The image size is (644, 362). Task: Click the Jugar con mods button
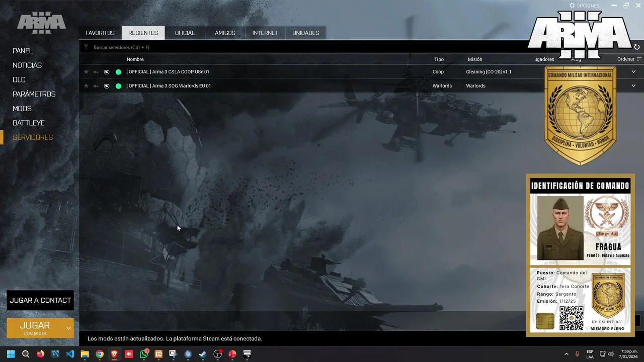tap(35, 328)
